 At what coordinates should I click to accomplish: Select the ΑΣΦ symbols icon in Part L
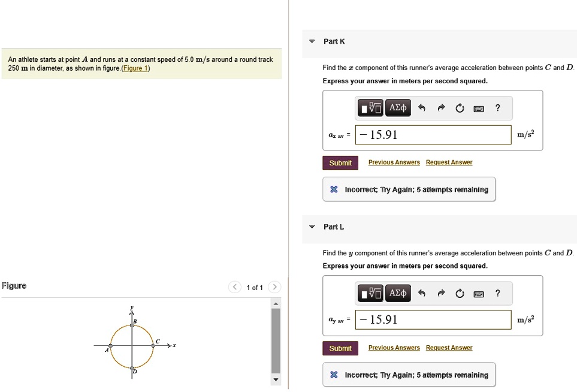tap(398, 293)
